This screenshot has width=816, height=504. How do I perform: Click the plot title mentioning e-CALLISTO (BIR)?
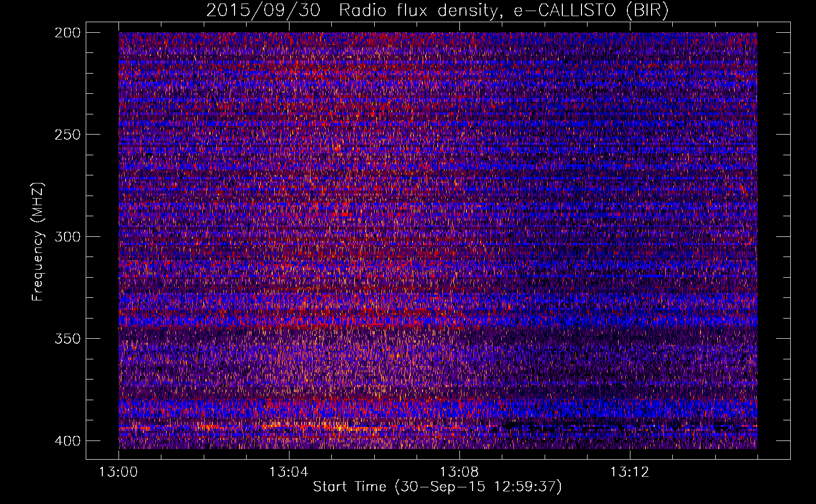tap(437, 11)
